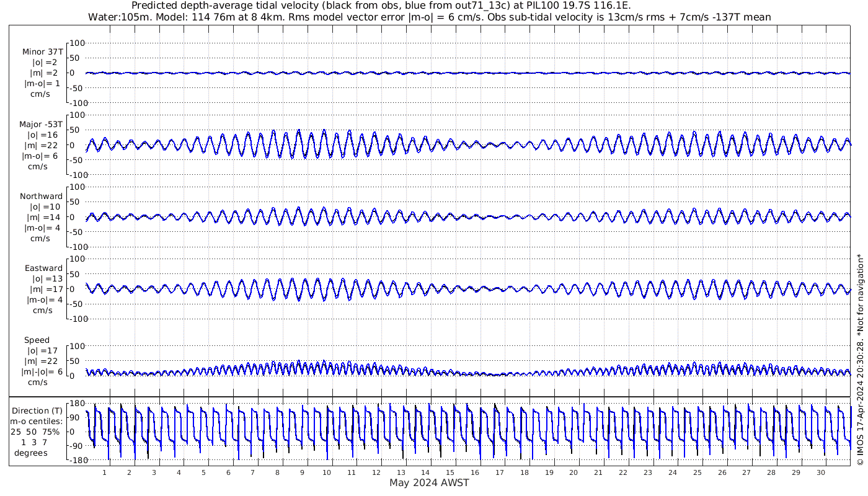This screenshot has width=868, height=496.
Task: Click the day 20 x-axis tick label
Action: click(573, 473)
